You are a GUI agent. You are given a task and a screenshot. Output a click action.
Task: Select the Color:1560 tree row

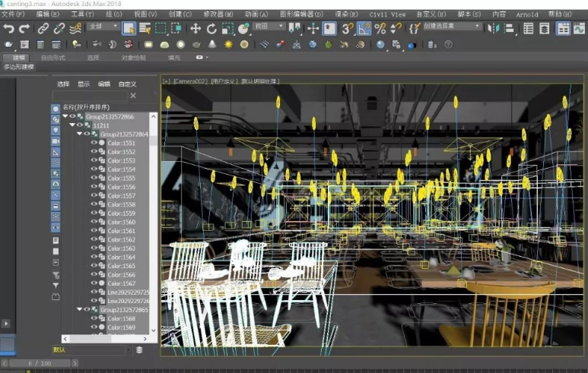pyautogui.click(x=119, y=222)
